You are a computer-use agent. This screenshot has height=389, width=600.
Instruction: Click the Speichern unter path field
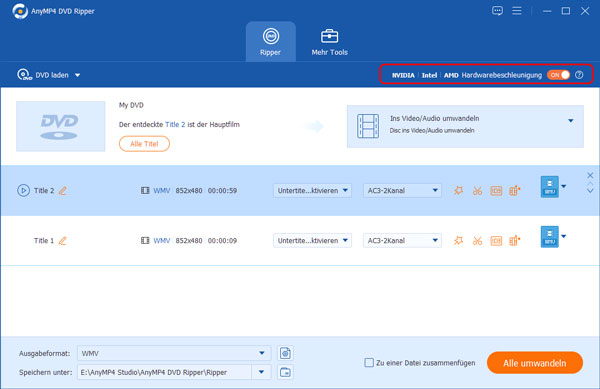pos(165,372)
